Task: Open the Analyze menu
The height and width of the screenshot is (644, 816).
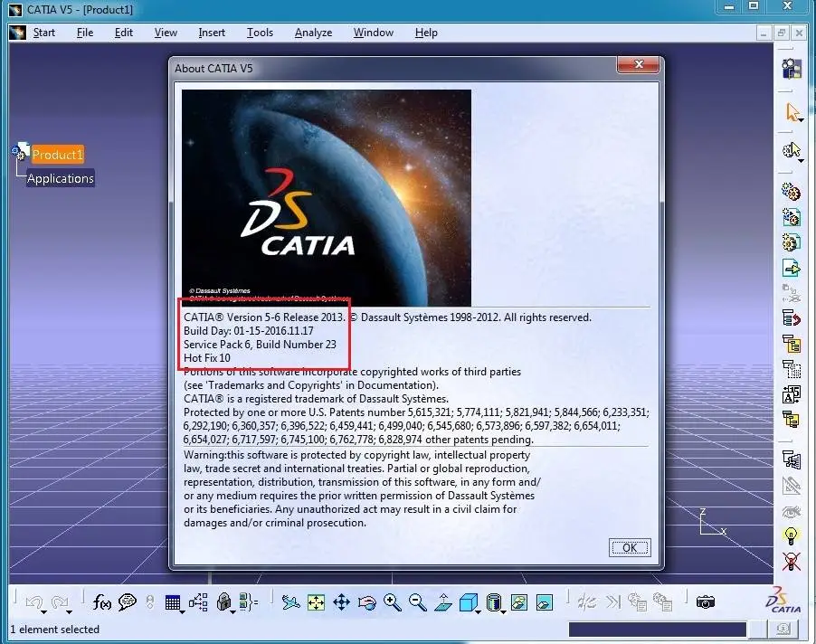Action: [x=313, y=33]
